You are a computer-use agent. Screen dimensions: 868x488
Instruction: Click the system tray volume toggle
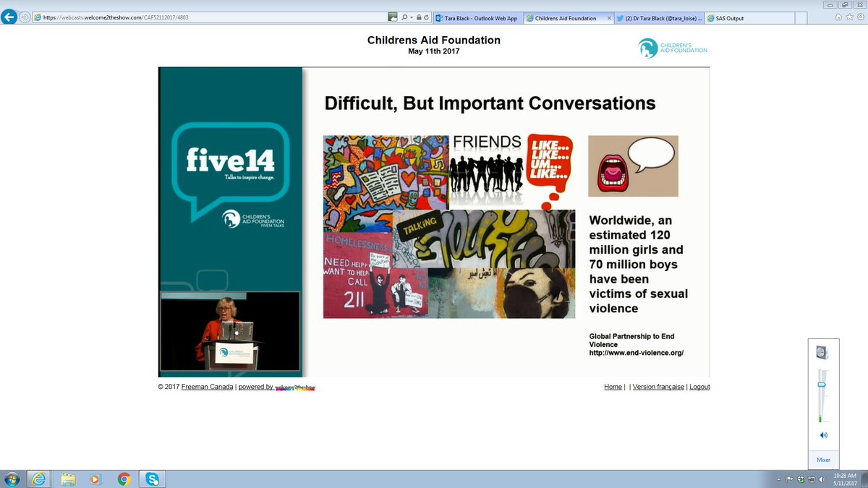[x=822, y=479]
